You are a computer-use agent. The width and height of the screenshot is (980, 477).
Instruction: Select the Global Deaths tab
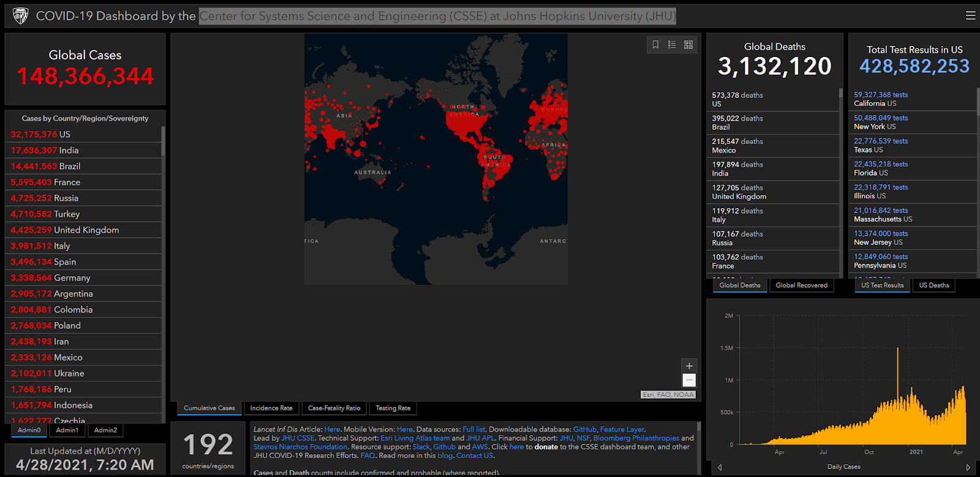pyautogui.click(x=740, y=285)
